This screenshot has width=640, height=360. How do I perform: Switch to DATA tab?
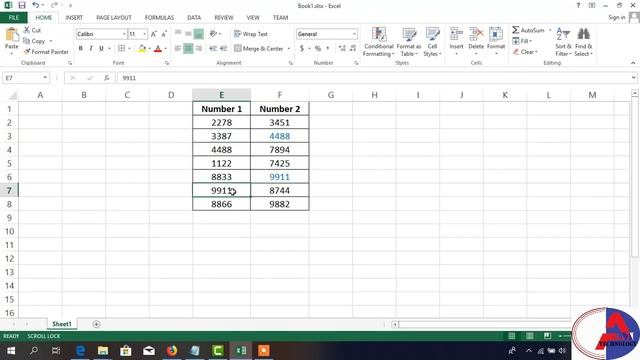194,18
